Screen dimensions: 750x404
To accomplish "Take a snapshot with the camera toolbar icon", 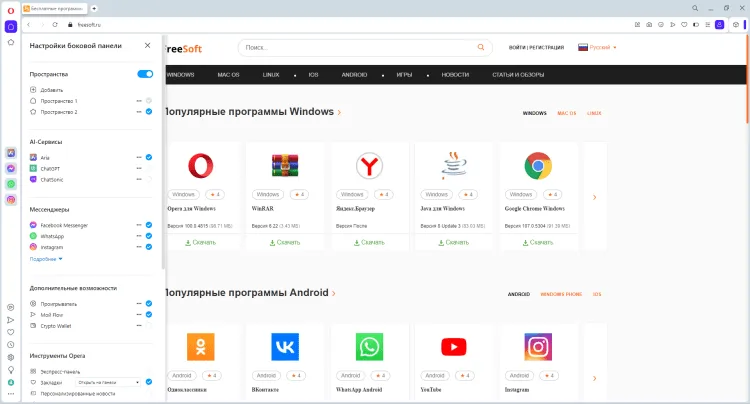I will (649, 24).
